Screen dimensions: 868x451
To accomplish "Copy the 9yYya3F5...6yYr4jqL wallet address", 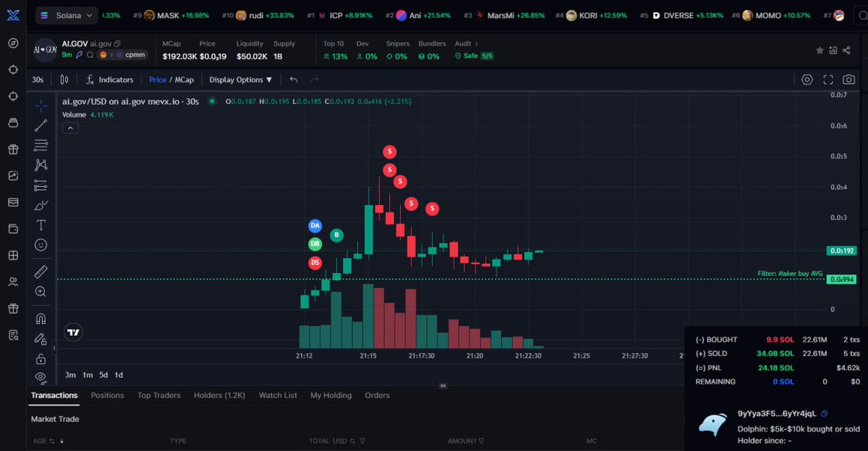I will coord(825,413).
